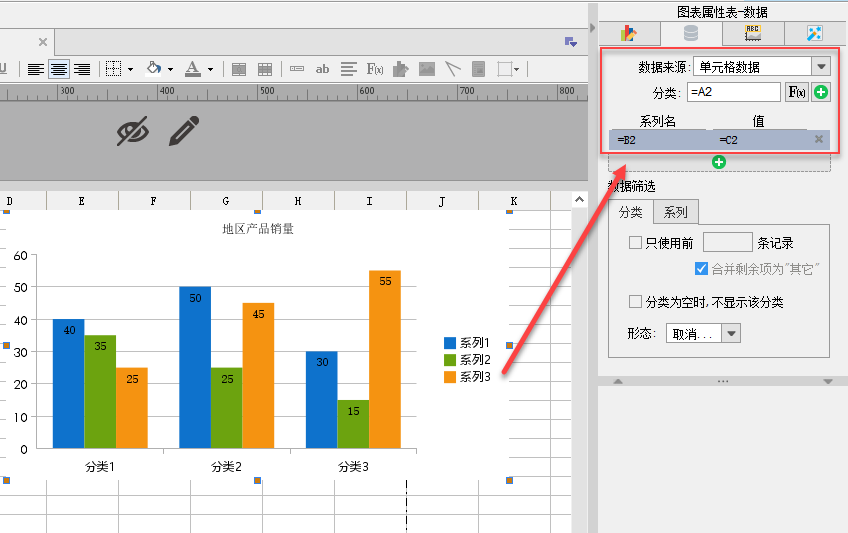Switch to the 系列 filter tab
The width and height of the screenshot is (848, 533).
point(675,212)
